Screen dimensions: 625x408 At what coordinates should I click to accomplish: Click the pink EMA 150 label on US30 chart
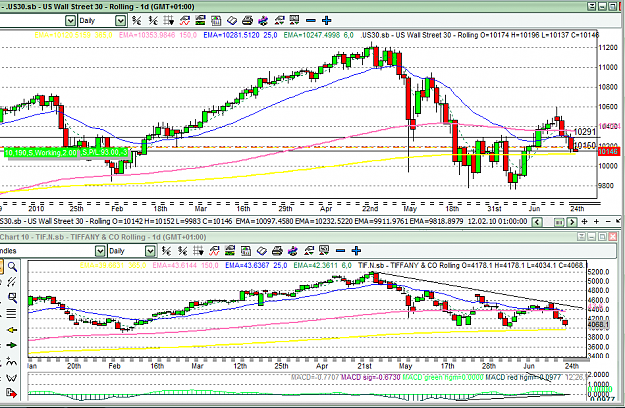pos(158,35)
